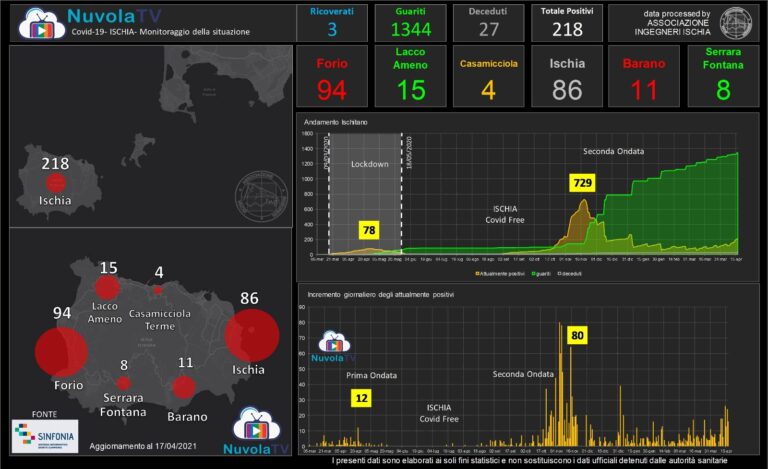Click the yellow 729 peak label
768x469 pixels.
[583, 183]
